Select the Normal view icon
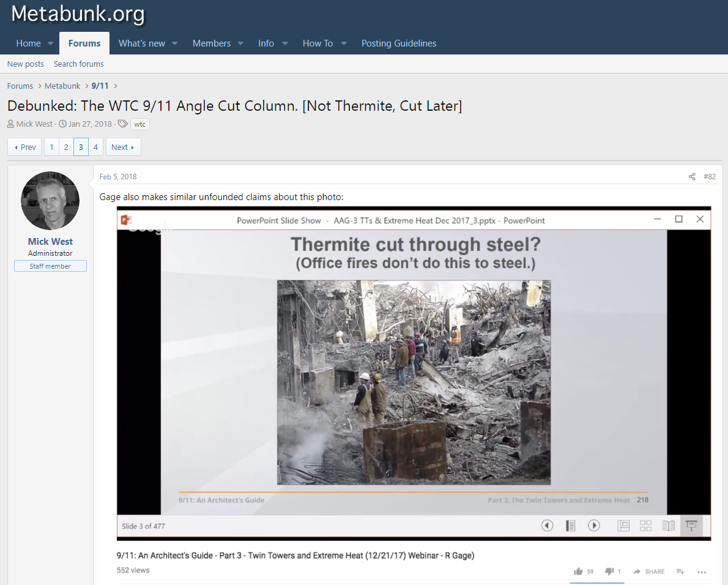 [623, 525]
